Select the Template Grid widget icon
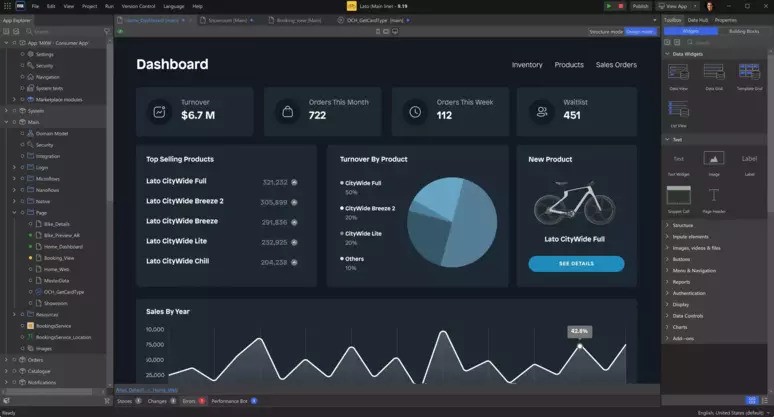This screenshot has width=774, height=417. [x=749, y=72]
